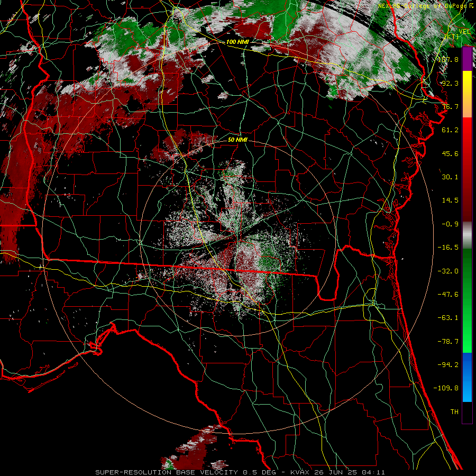Click the -63.1 scale value
Screen dimensions: 476x476
pos(448,318)
